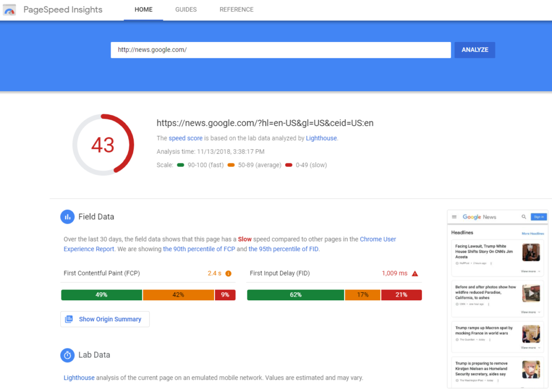Click the 'Lab Data' heading
This screenshot has width=552, height=392.
tap(94, 355)
